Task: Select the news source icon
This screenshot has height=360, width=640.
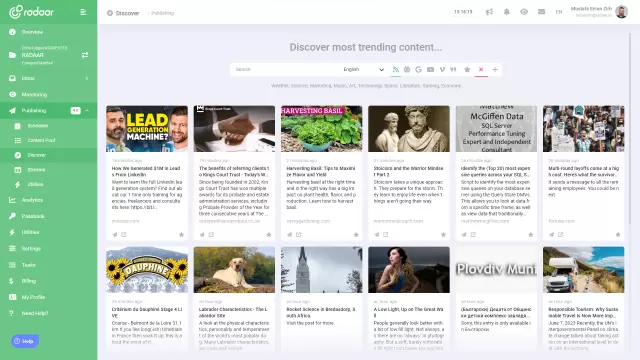Action: 407,69
